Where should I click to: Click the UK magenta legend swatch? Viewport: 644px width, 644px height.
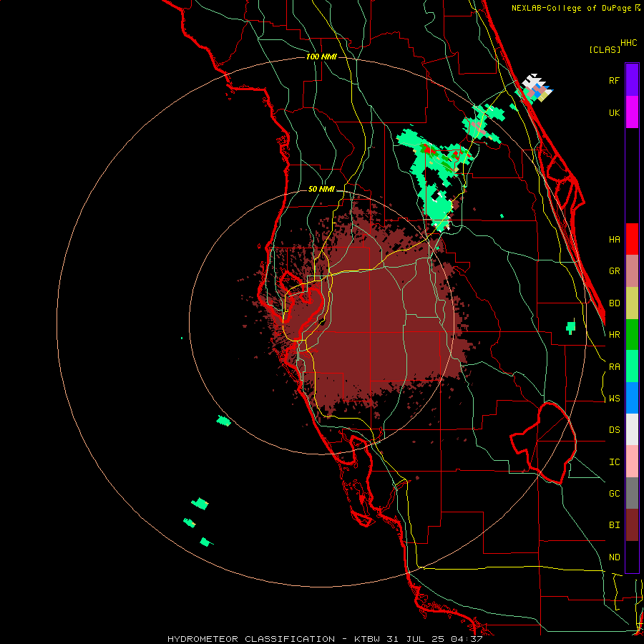click(632, 112)
